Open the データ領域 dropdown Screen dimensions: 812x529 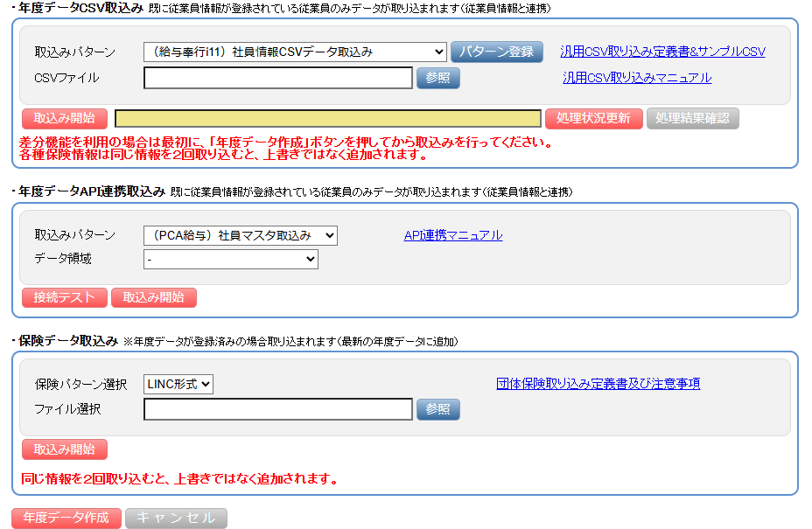point(231,259)
